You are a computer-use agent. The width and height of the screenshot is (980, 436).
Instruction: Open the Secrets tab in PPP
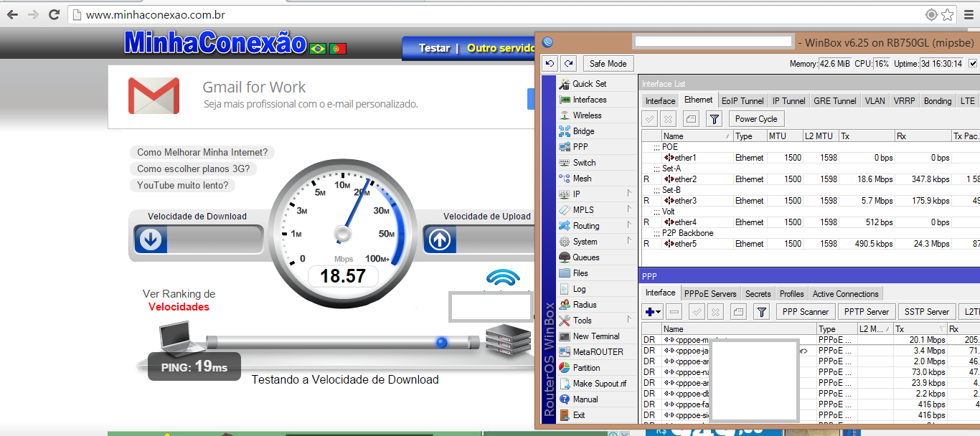click(758, 294)
